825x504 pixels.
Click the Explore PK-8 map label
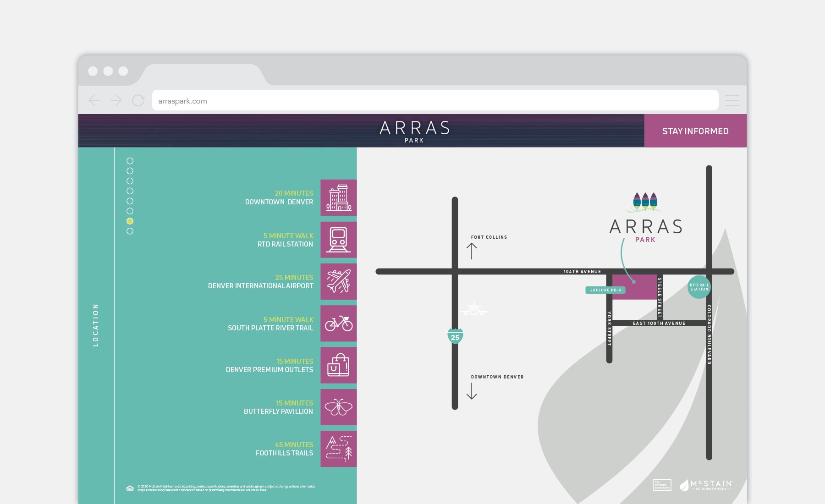605,290
